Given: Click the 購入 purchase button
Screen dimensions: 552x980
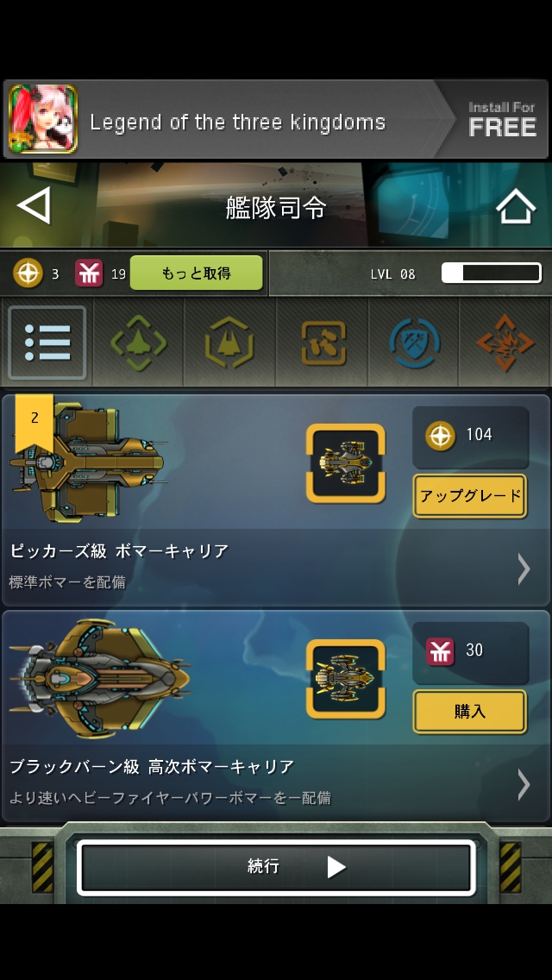Looking at the screenshot, I should tap(469, 711).
